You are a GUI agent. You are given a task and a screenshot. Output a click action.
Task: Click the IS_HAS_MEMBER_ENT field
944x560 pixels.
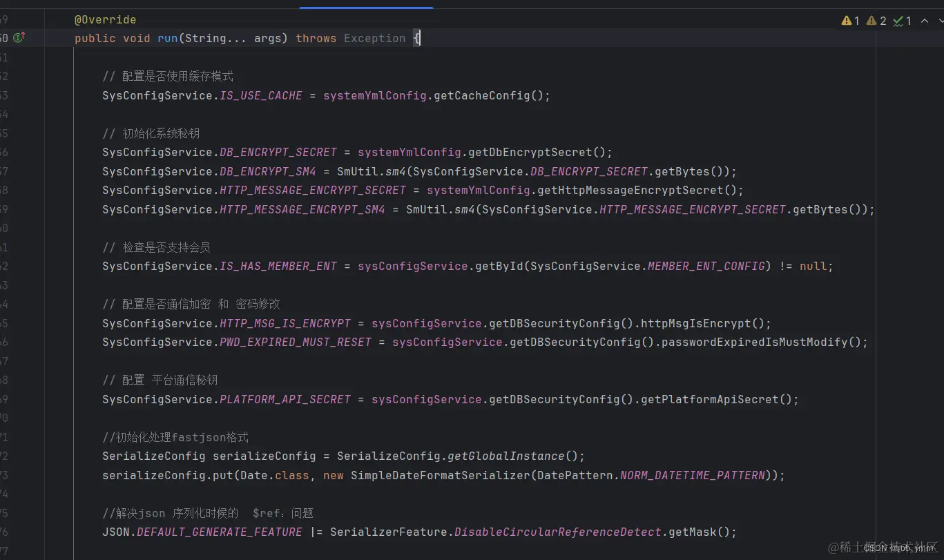click(x=278, y=266)
